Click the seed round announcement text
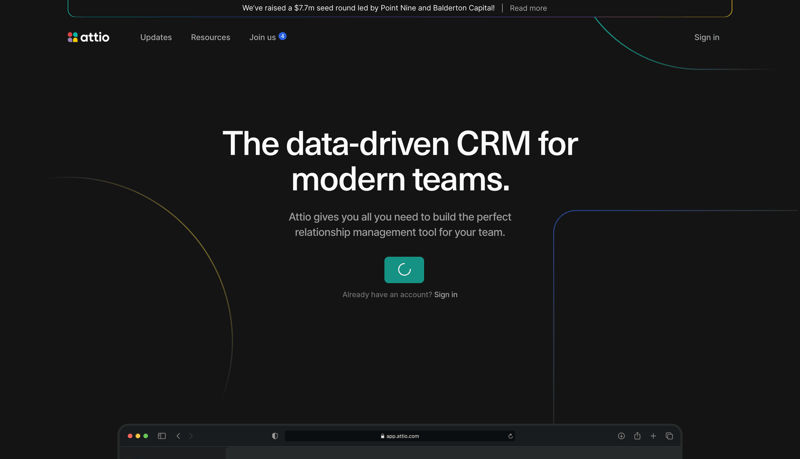 [x=368, y=8]
